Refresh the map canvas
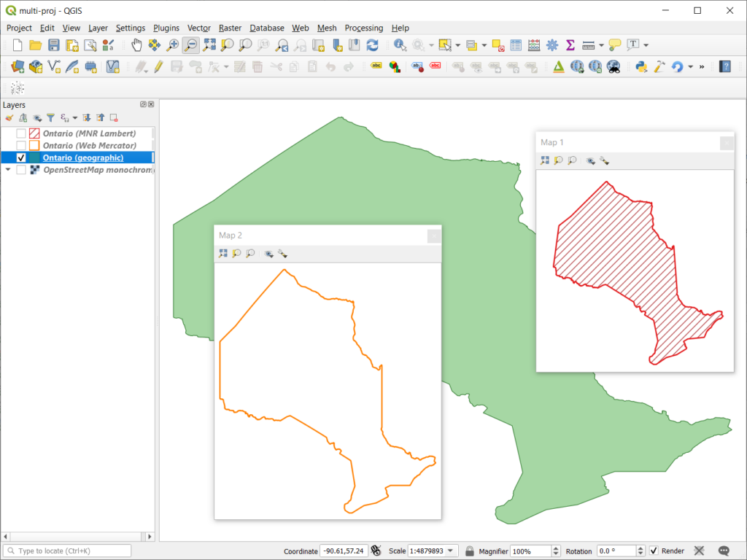The image size is (747, 560). (x=373, y=44)
